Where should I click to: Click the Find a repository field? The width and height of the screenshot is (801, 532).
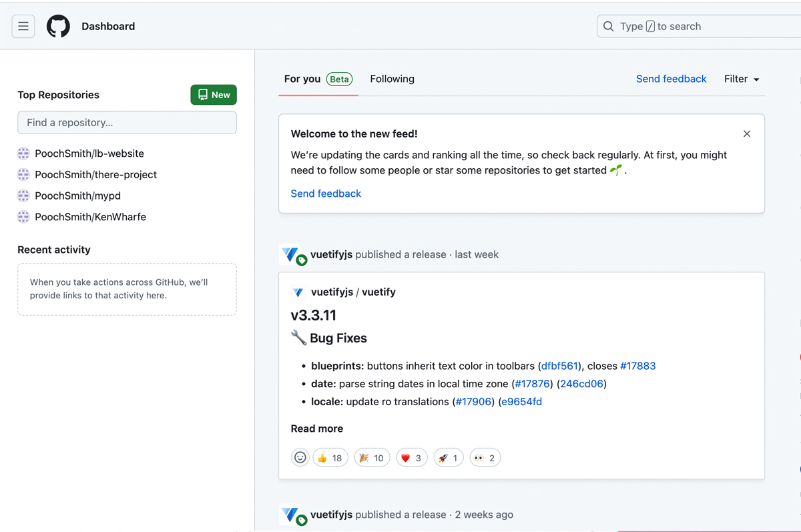tap(127, 123)
